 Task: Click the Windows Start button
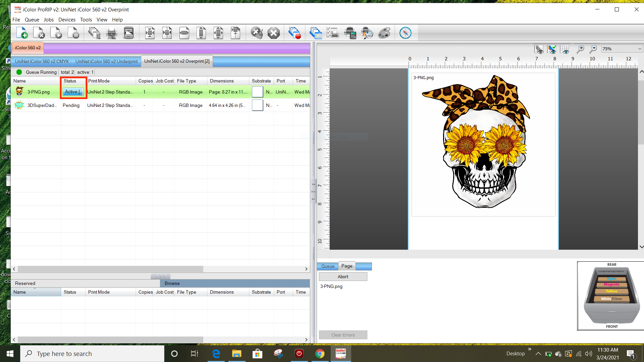(10, 354)
